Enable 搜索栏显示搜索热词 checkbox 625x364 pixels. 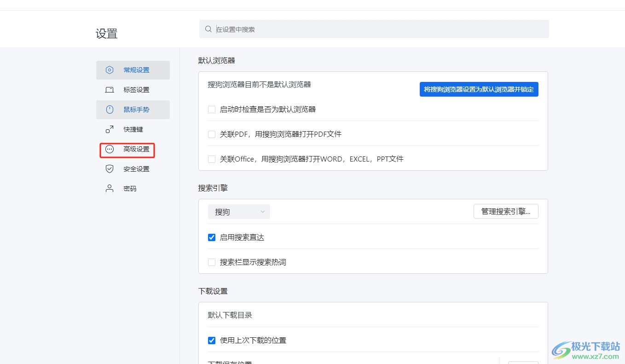tap(212, 262)
